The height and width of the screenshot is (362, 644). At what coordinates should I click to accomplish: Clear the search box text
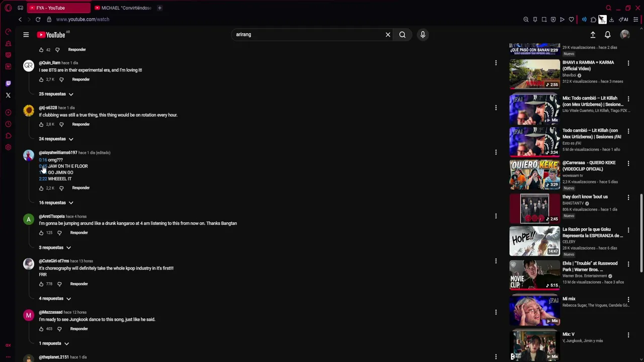point(388,35)
